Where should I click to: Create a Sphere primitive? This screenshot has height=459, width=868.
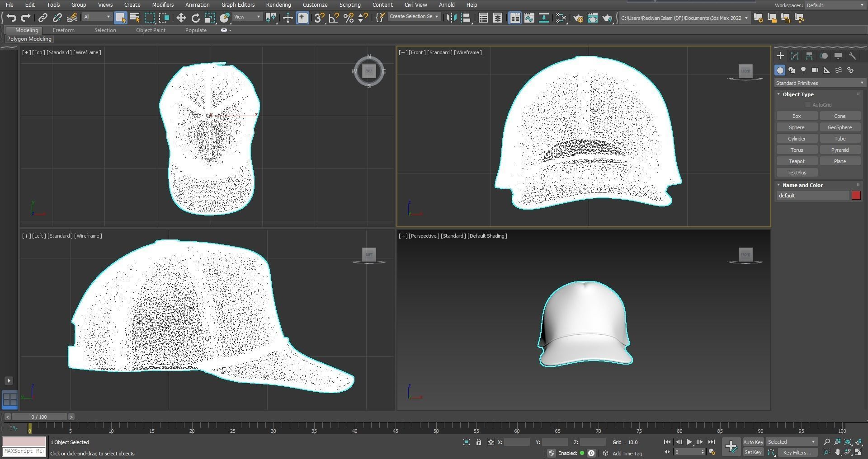tap(797, 127)
